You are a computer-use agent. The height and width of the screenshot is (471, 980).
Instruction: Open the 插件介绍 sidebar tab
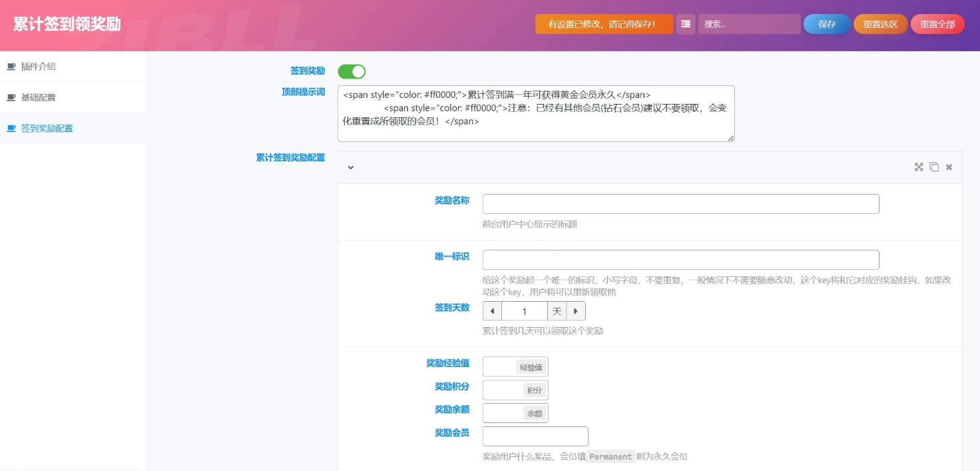(x=39, y=67)
